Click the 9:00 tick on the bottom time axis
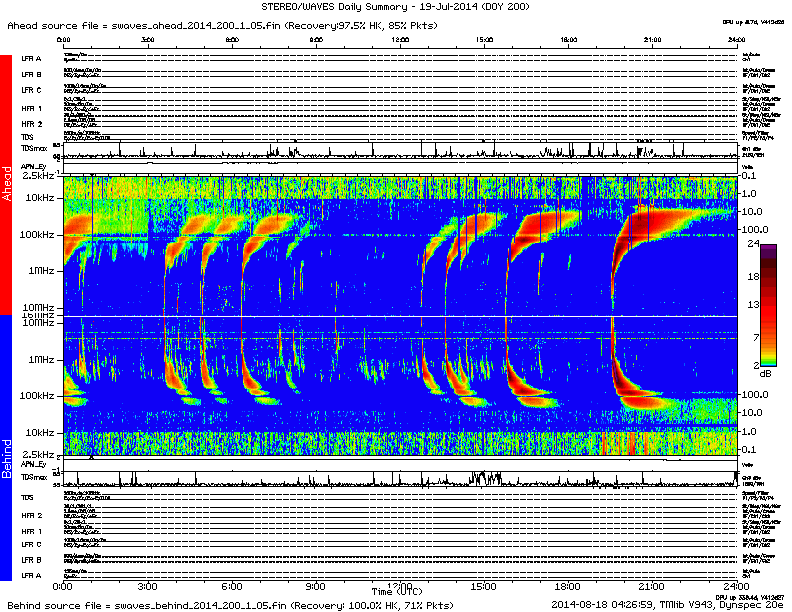792x612 pixels. tap(316, 587)
